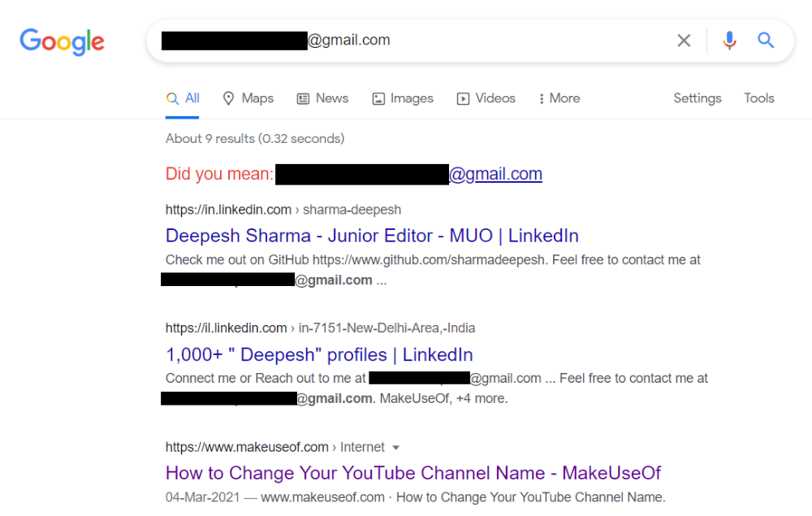Open the Deepesh Sharma LinkedIn profile result
Image resolution: width=812 pixels, height=516 pixels.
372,235
